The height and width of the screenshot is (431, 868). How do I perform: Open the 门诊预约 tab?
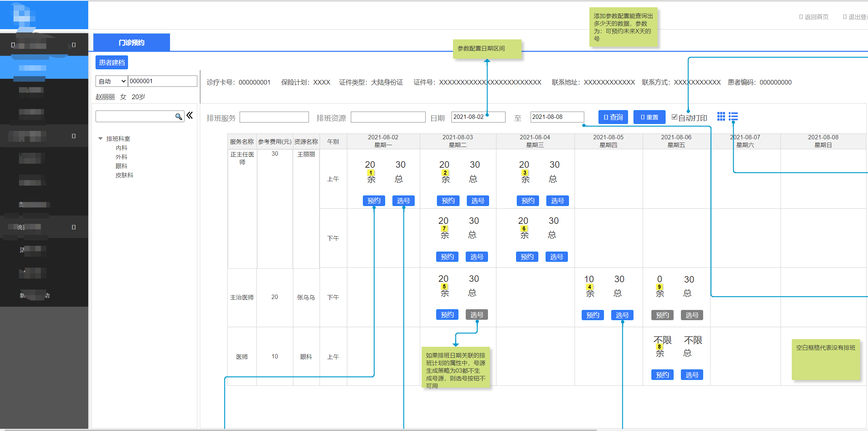pyautogui.click(x=132, y=43)
